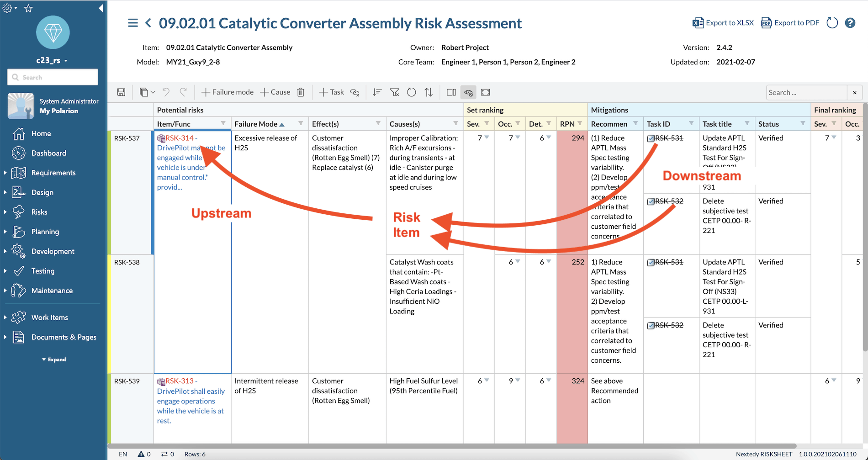Click the trash delete icon
The width and height of the screenshot is (868, 460).
[x=301, y=92]
